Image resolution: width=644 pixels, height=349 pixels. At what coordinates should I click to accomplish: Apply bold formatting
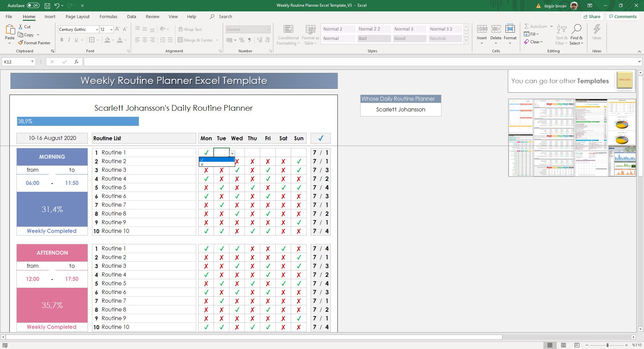click(x=62, y=40)
